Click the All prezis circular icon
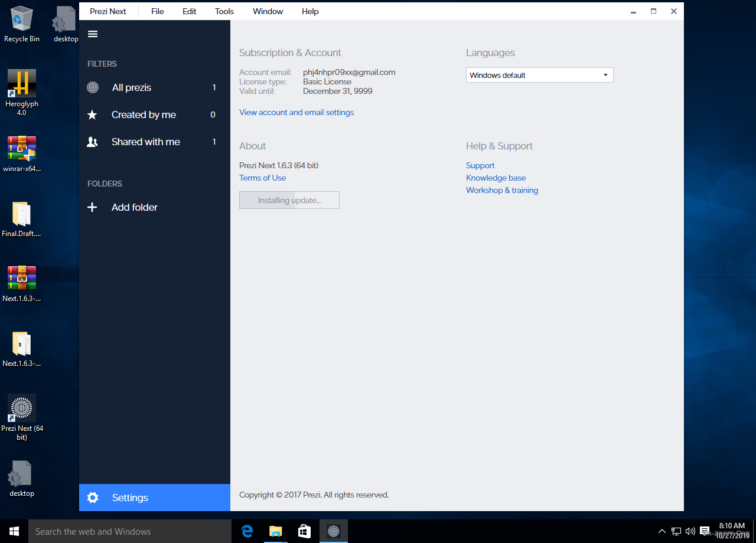This screenshot has width=756, height=543. click(x=93, y=87)
